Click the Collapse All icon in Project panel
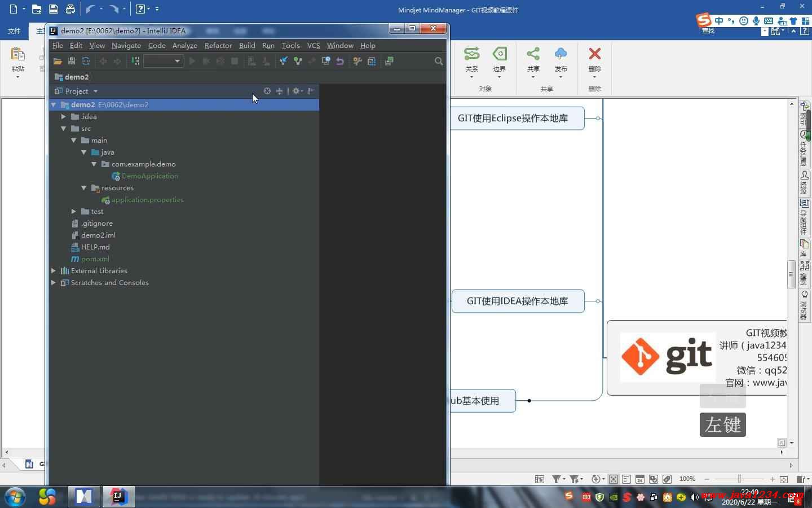Image resolution: width=812 pixels, height=508 pixels. (x=279, y=91)
